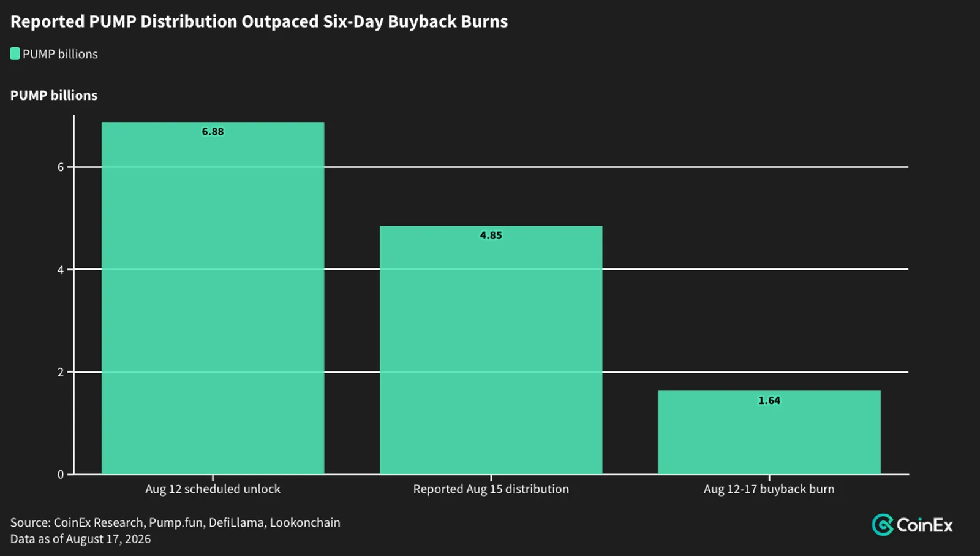980x556 pixels.
Task: Click the 1.64 bar value label
Action: [769, 400]
